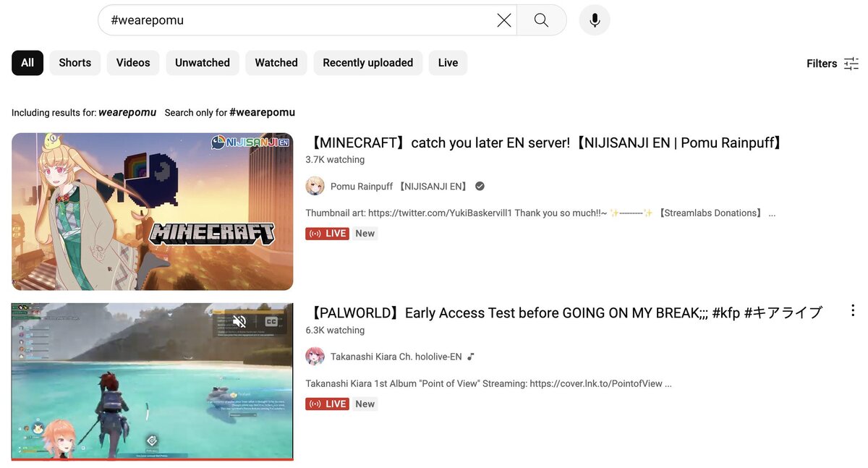Click the New badge on Pomu's video
Screen dimensions: 868x468
tap(365, 233)
